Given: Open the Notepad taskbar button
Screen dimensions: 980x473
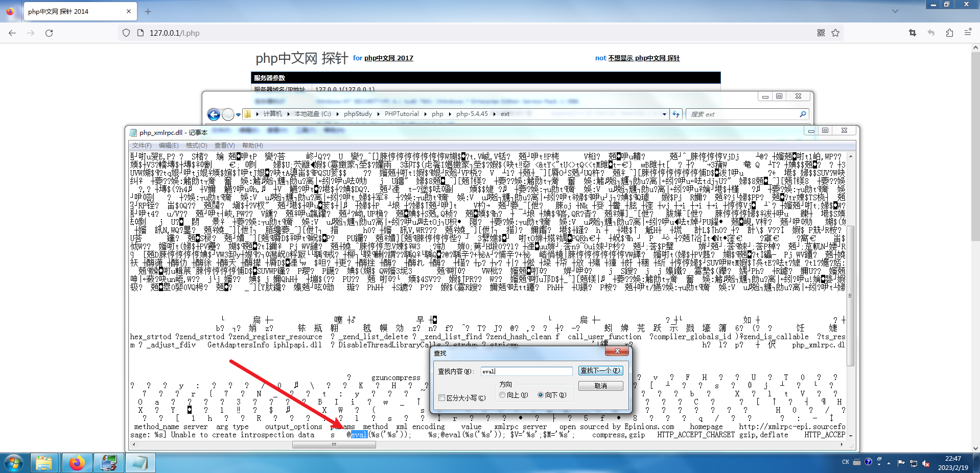Looking at the screenshot, I should point(140,463).
